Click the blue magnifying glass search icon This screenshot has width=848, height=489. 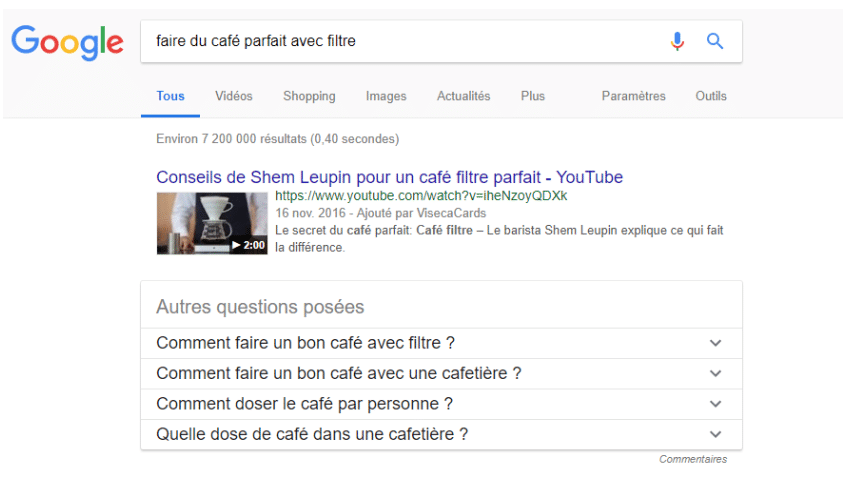coord(715,41)
